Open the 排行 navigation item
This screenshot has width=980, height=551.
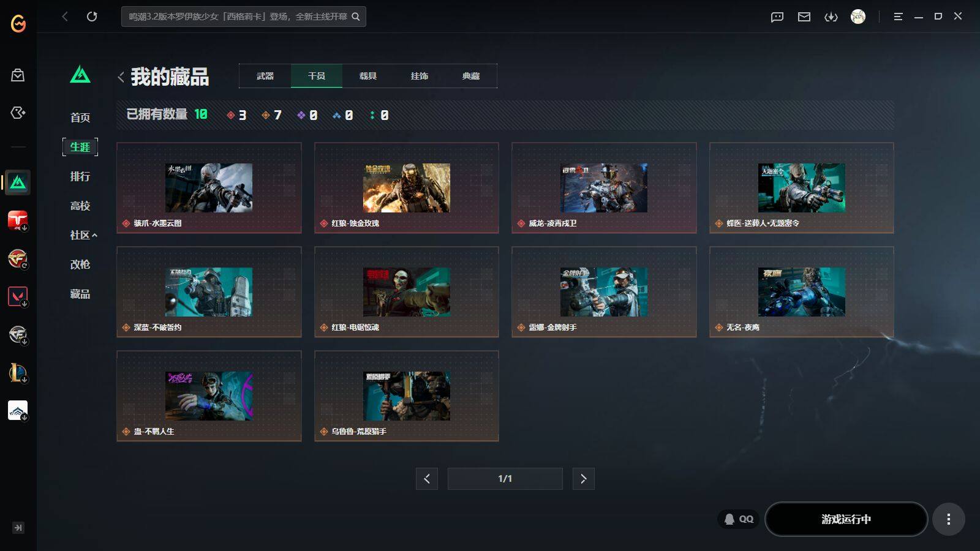click(x=80, y=176)
